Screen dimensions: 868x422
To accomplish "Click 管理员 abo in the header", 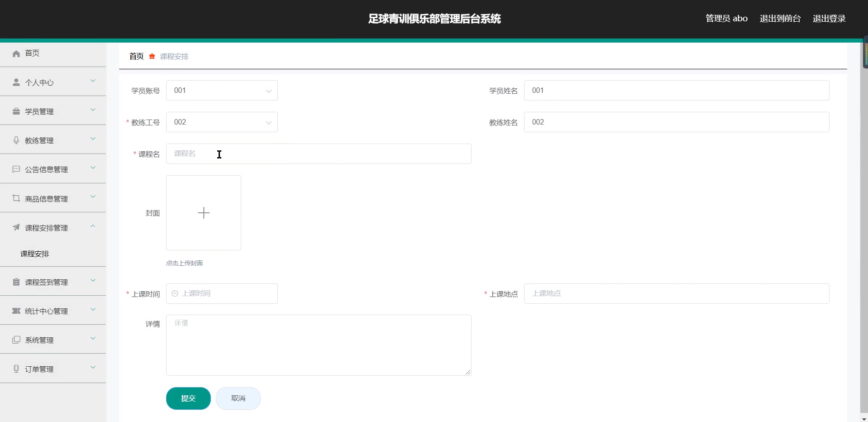I will pos(726,19).
